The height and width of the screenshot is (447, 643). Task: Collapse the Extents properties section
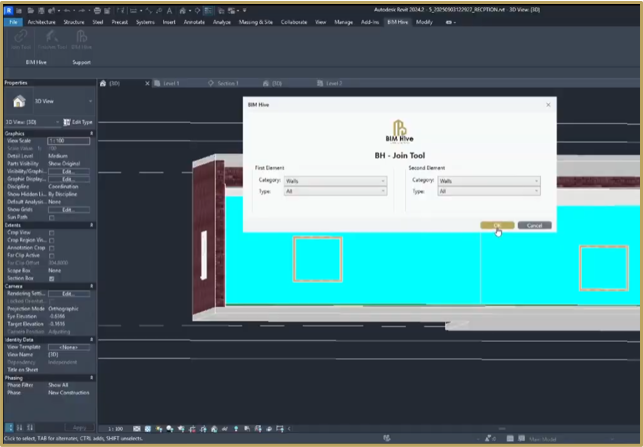[x=91, y=225]
